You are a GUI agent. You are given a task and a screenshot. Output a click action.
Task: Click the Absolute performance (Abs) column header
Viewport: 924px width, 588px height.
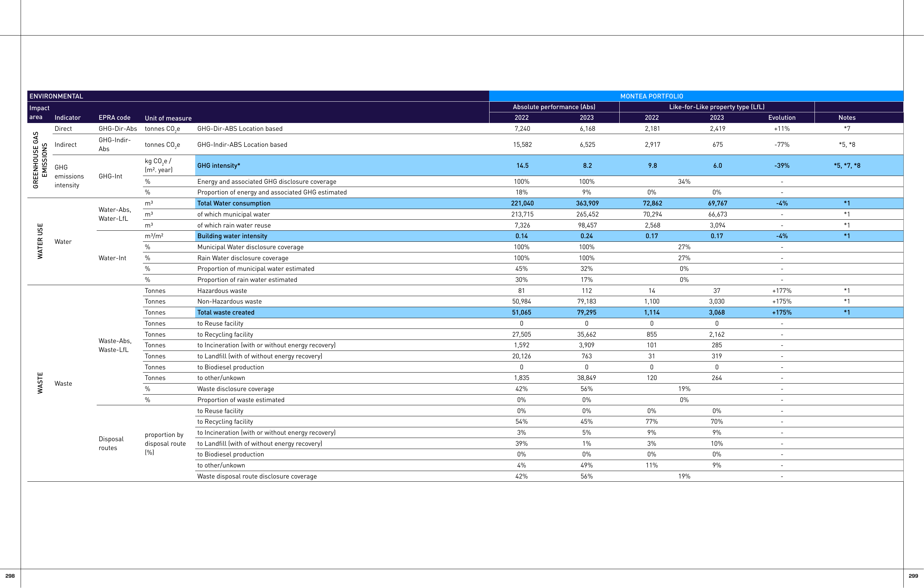point(554,107)
